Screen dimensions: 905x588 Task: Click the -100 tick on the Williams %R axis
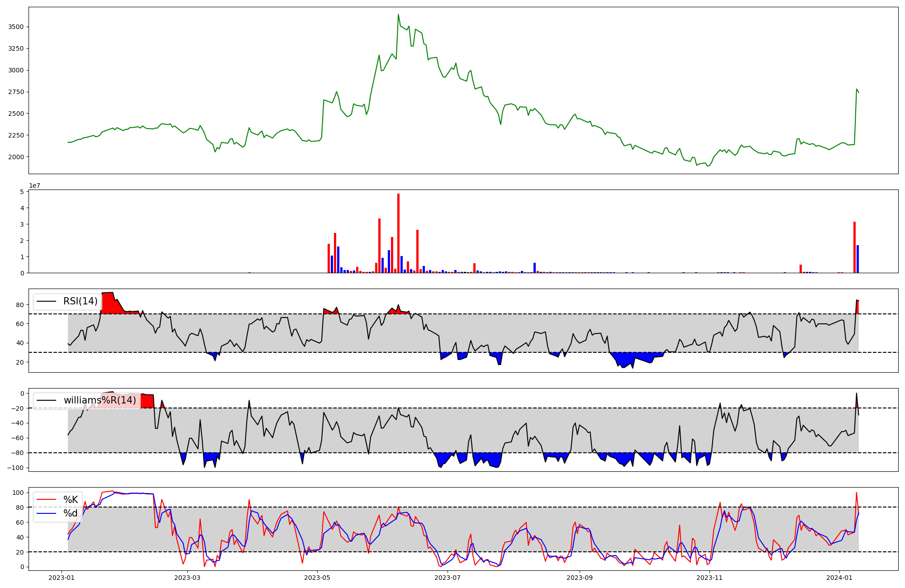tap(16, 468)
